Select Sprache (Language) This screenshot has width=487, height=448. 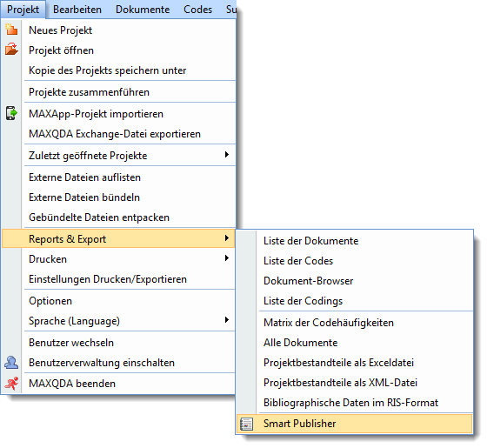118,321
